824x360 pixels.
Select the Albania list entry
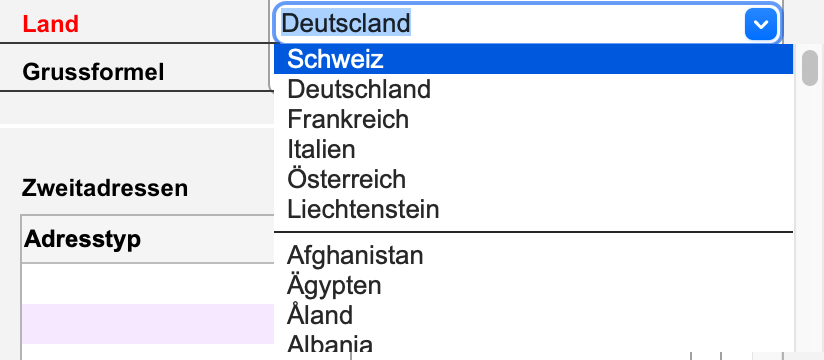(533, 345)
